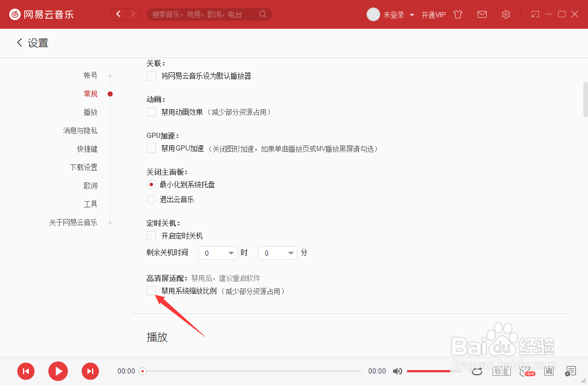The image size is (588, 385).
Task: Go back using the 设置 back arrow
Action: coord(19,43)
